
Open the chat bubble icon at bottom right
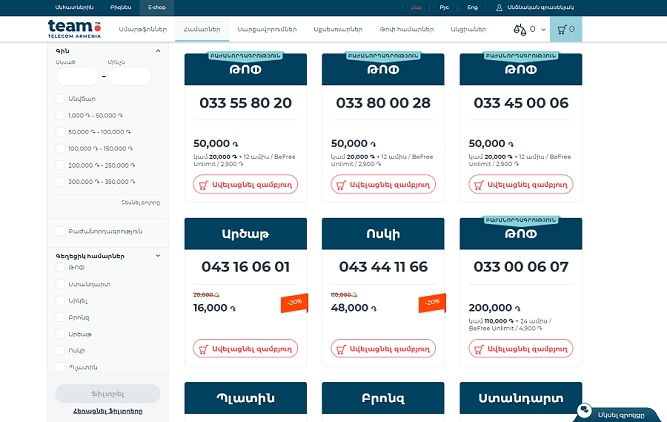583,411
